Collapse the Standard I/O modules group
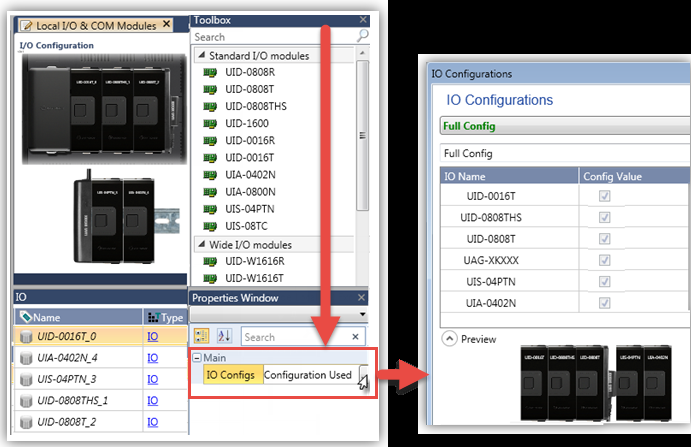Viewport: 691px width, 447px height. point(201,56)
